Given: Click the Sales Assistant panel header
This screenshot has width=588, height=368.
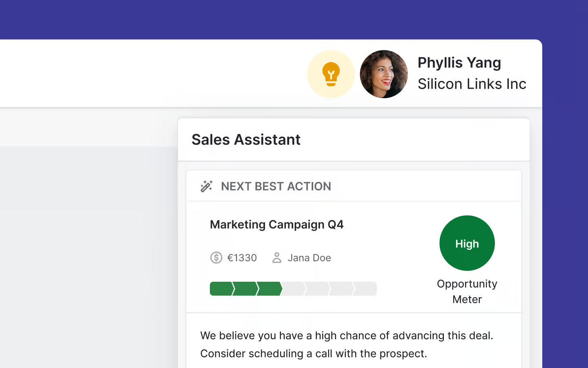Looking at the screenshot, I should click(246, 140).
